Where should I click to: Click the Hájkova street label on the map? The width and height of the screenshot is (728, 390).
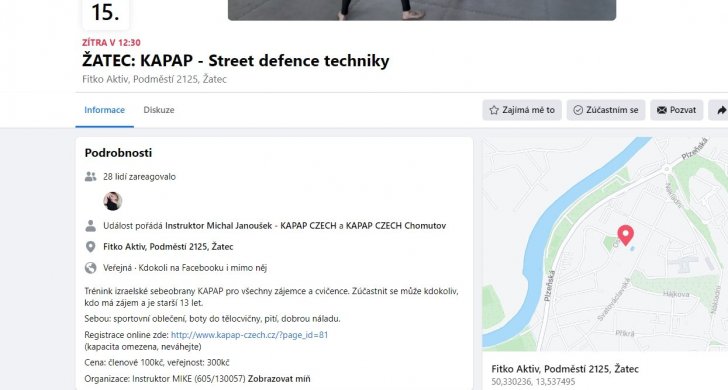point(676,294)
